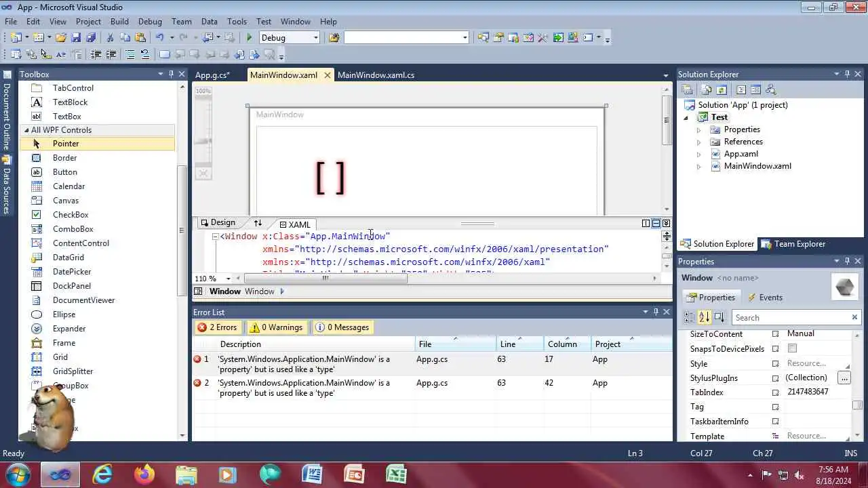The height and width of the screenshot is (488, 868).
Task: Click the View Class Diagram icon in Solution Explorer
Action: pyautogui.click(x=770, y=89)
